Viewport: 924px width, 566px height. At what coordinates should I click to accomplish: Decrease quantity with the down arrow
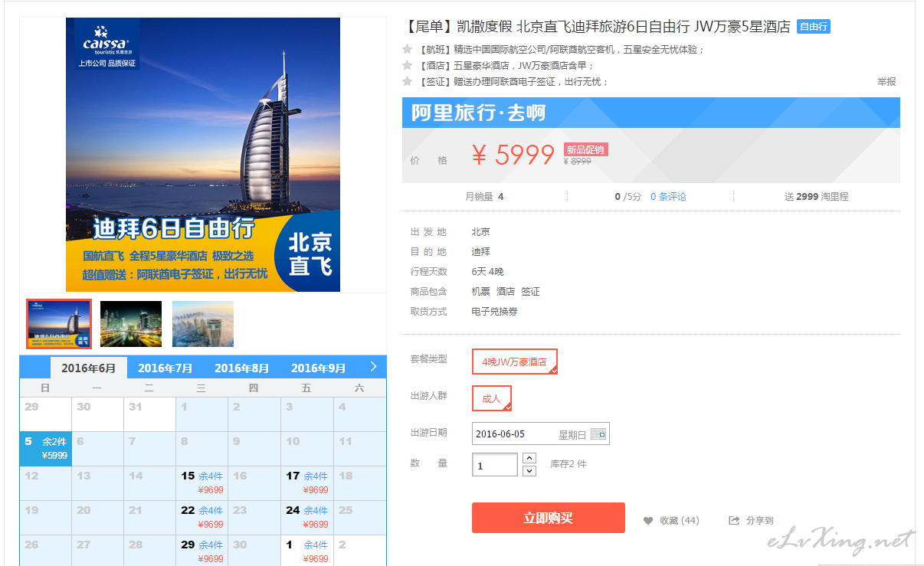(x=529, y=470)
